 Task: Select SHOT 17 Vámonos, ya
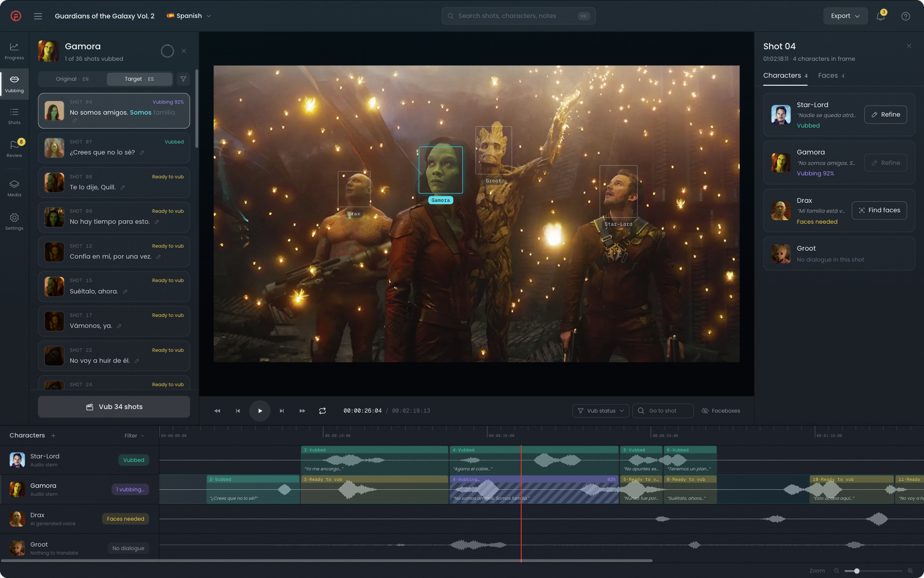click(x=114, y=321)
